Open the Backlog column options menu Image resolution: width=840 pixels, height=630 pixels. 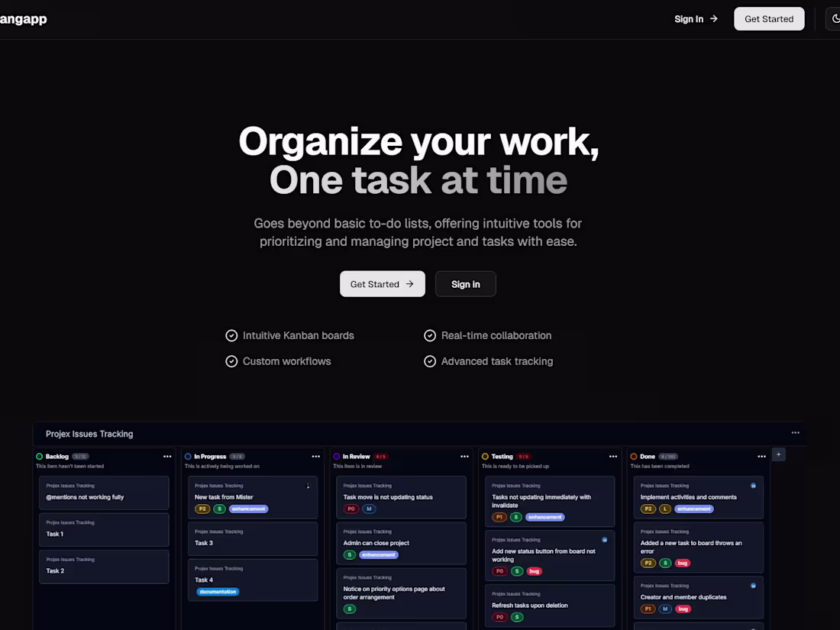167,457
